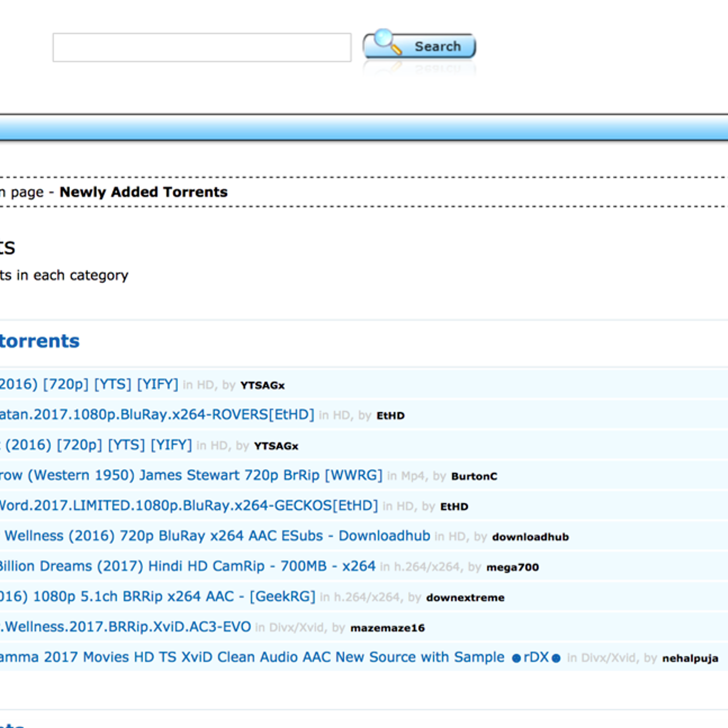The width and height of the screenshot is (728, 728).
Task: Open uploader mega700 profile
Action: 513,567
